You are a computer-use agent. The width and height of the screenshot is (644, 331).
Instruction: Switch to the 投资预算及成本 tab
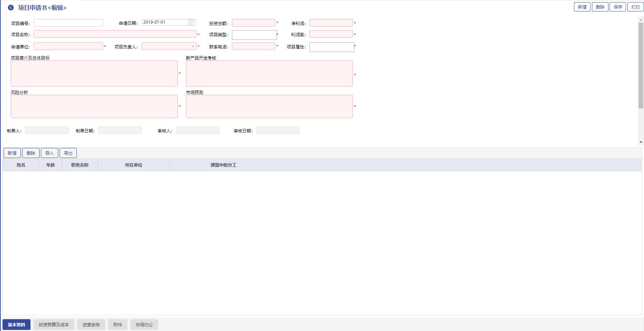[x=54, y=325]
